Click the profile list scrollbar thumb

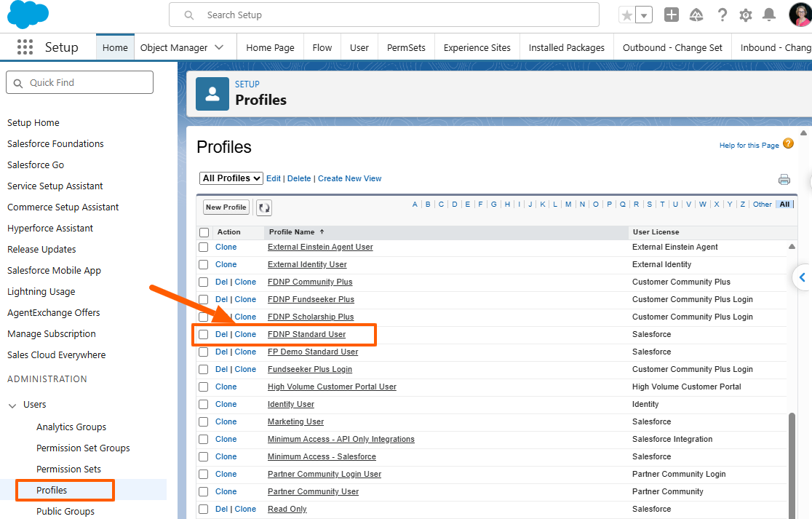pos(792,465)
